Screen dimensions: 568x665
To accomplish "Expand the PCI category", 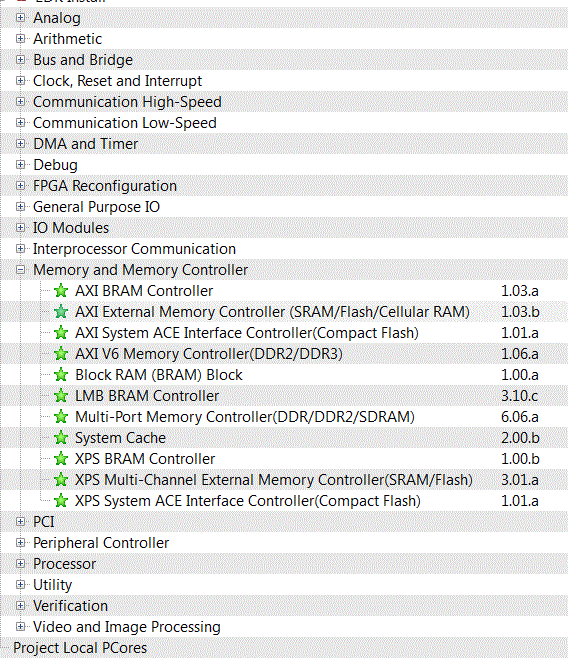I will pyautogui.click(x=20, y=522).
